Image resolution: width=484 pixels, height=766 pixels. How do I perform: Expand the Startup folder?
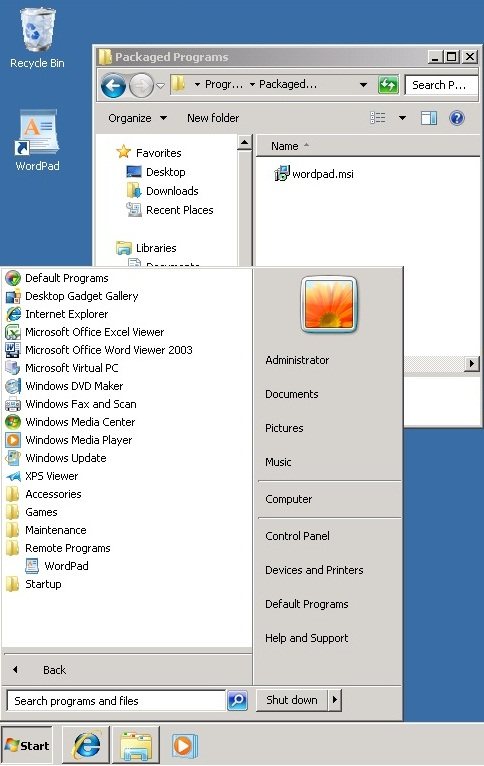click(x=33, y=584)
